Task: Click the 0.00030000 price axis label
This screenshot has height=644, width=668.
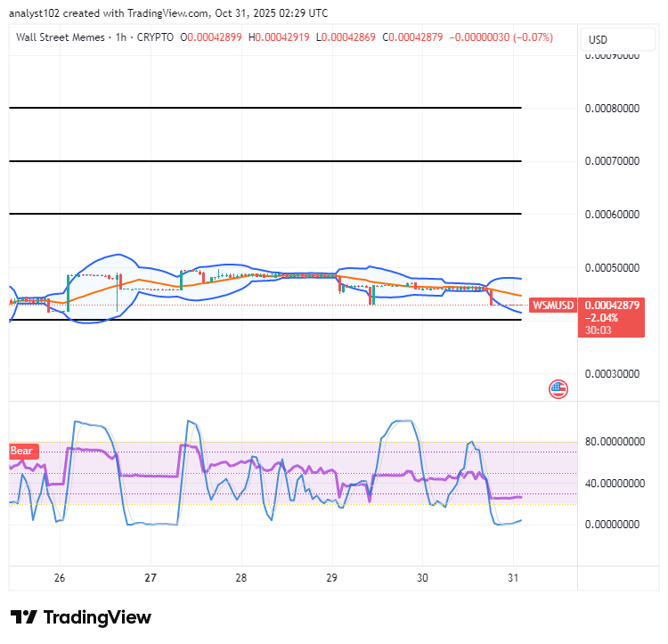Action: click(612, 374)
